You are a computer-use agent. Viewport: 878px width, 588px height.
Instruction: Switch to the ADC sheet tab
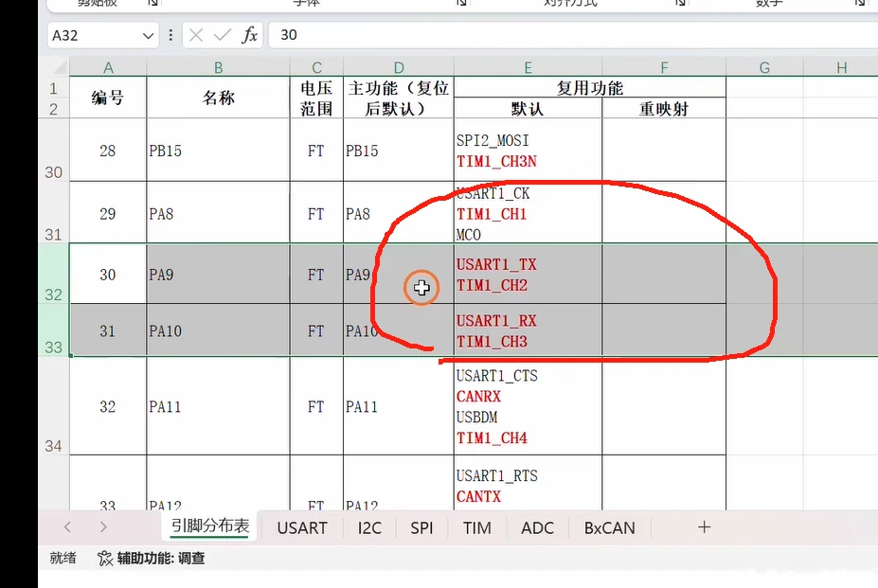point(538,527)
